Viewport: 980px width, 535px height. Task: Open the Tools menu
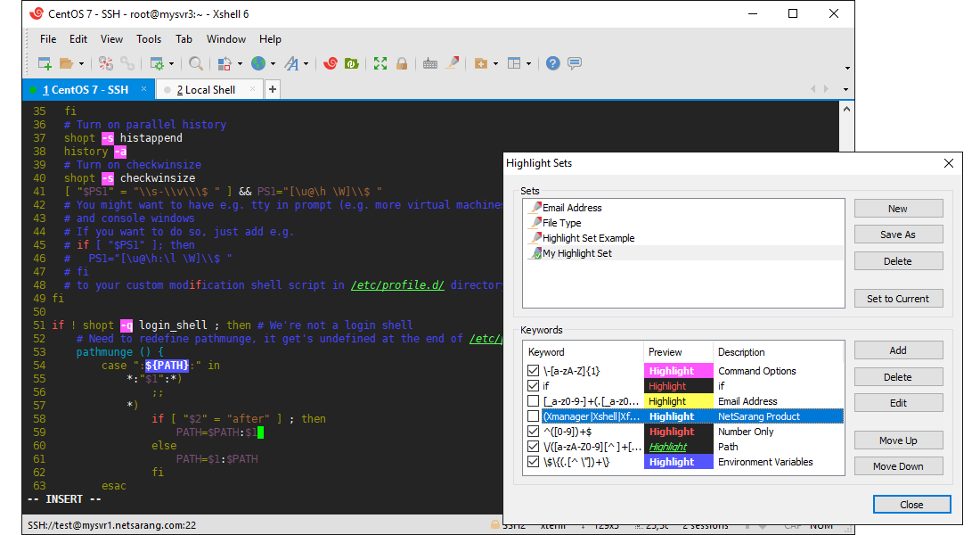(x=149, y=39)
